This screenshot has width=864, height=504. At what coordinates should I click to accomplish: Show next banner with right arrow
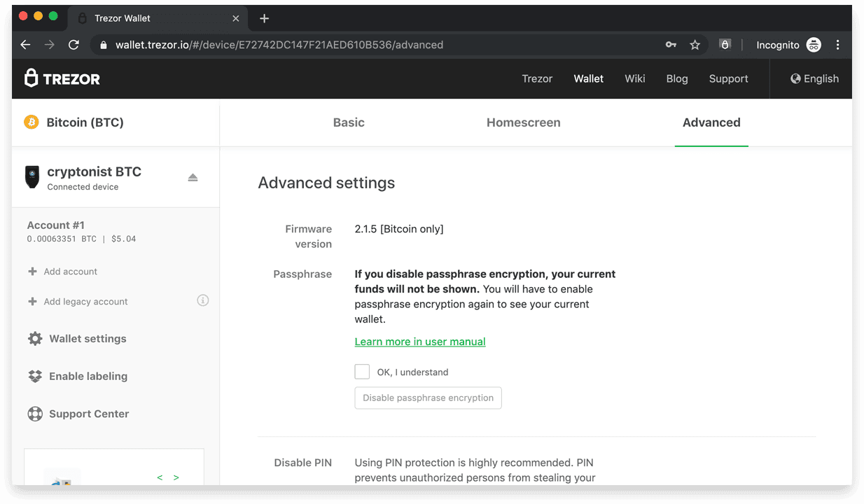(176, 477)
